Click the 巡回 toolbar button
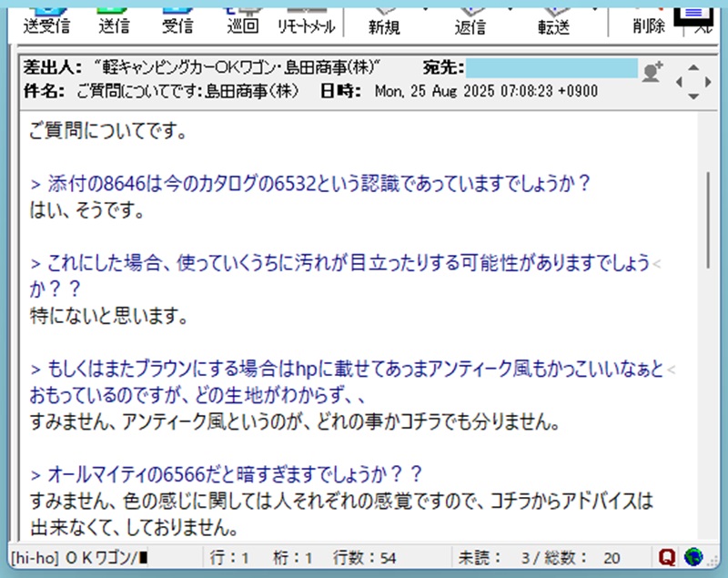Viewport: 728px width, 578px height. 242,21
